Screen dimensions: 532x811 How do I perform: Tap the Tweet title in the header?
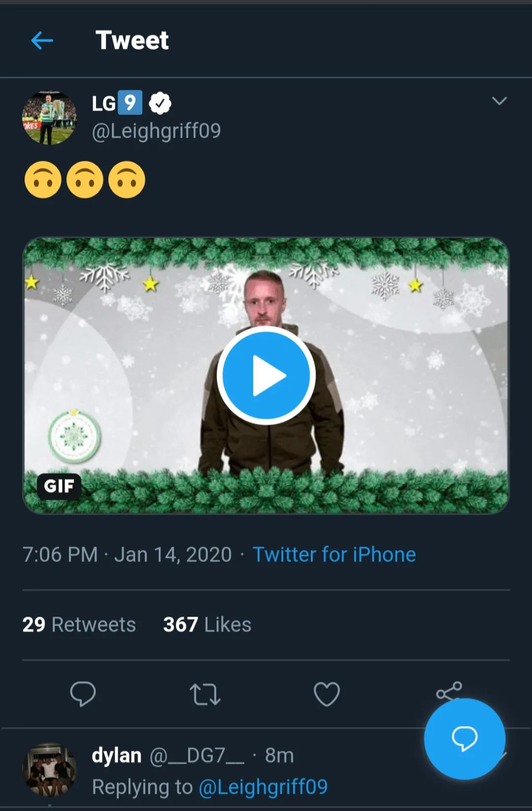(x=132, y=40)
